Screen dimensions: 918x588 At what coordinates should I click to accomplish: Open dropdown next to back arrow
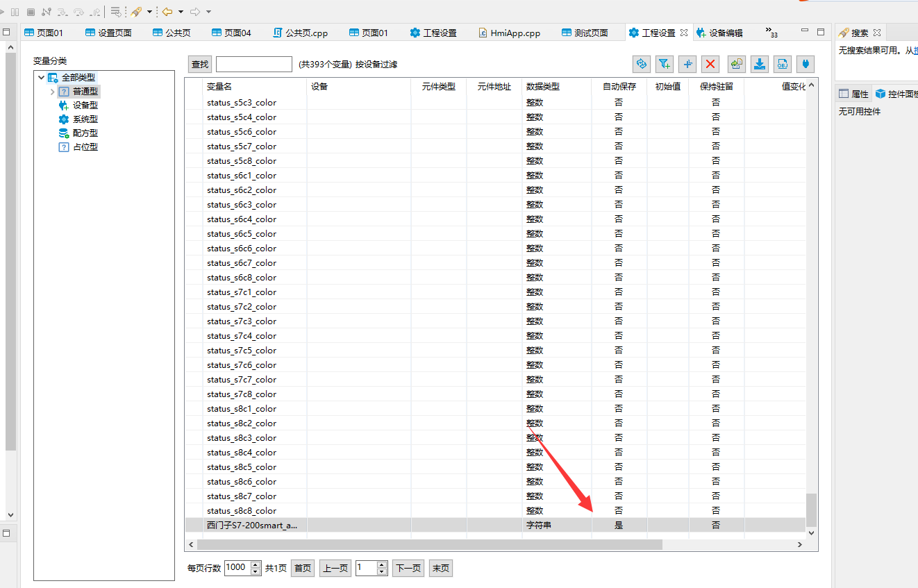click(181, 12)
